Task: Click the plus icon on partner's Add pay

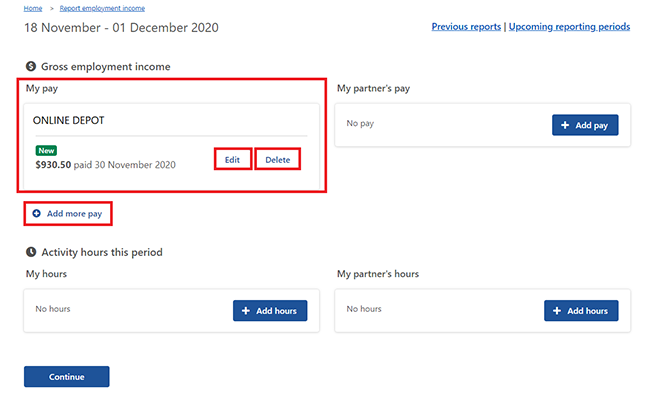Action: (x=567, y=125)
